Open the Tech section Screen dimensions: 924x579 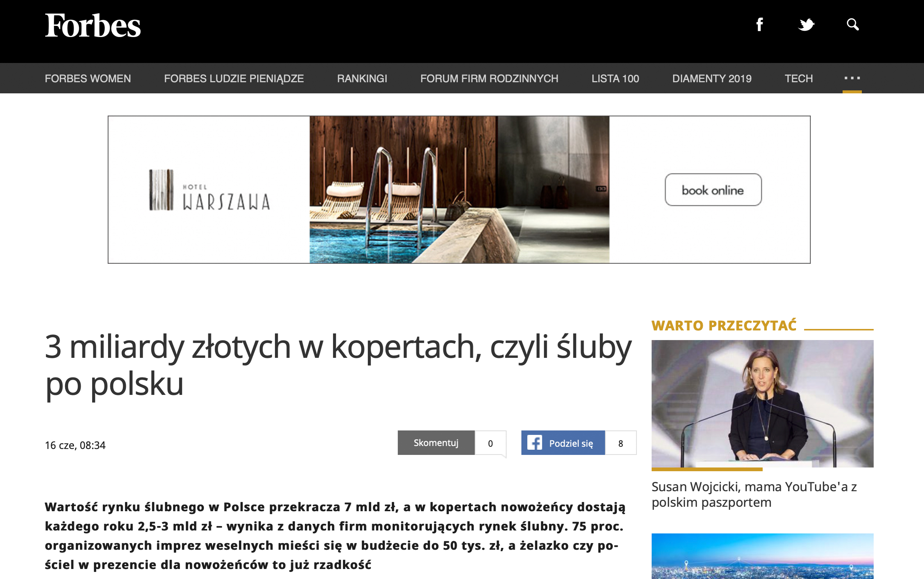799,79
